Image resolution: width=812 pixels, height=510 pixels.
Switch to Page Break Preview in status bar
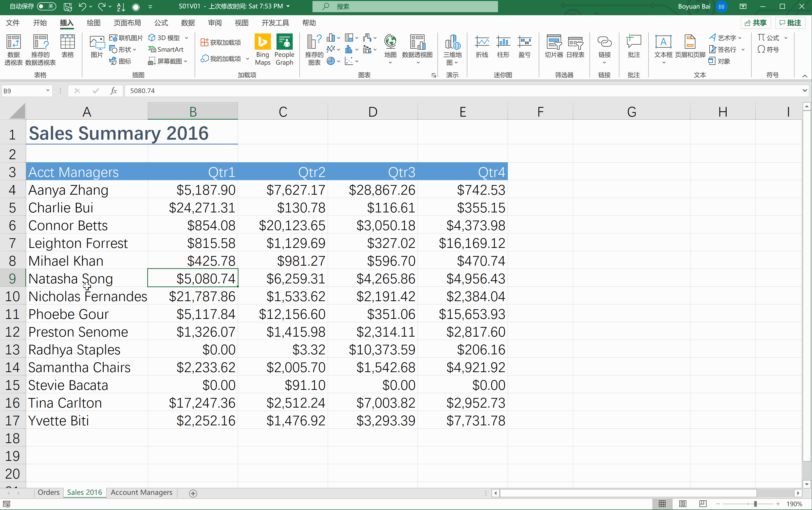pos(703,504)
